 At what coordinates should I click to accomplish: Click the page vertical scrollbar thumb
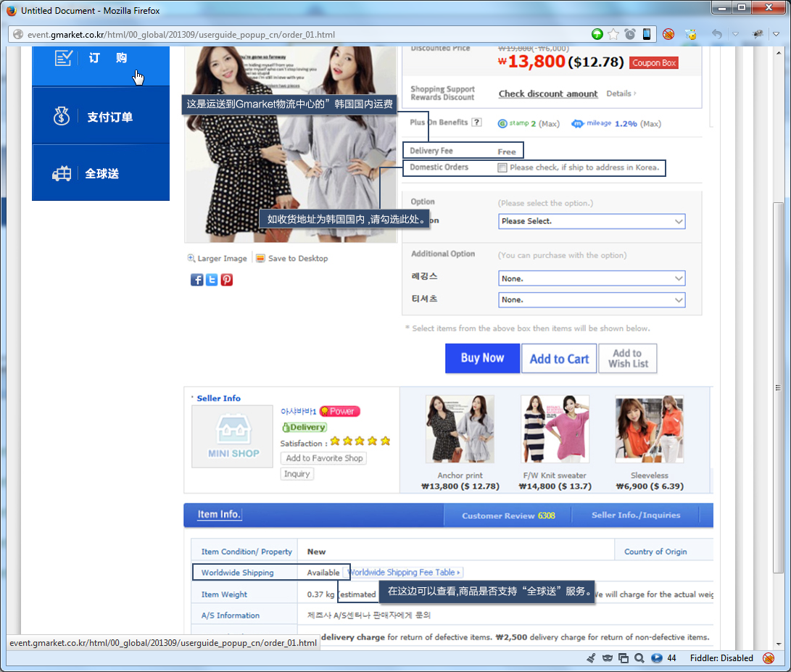pyautogui.click(x=779, y=387)
